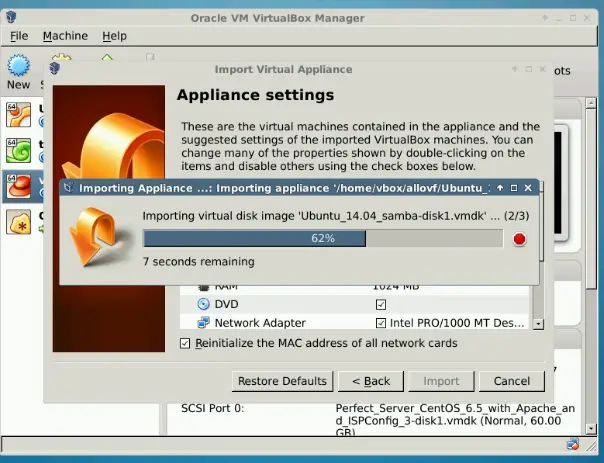
Task: Go back with the < Back button
Action: coord(371,381)
